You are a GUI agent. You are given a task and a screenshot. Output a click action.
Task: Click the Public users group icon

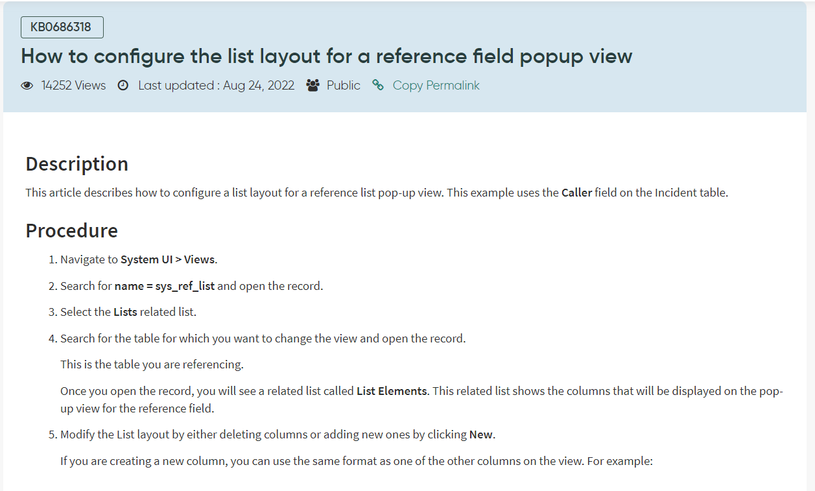point(312,85)
